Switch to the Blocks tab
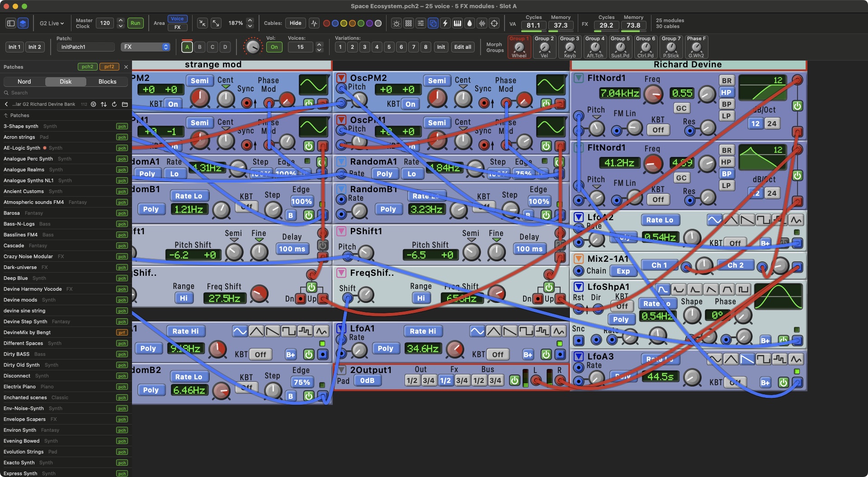The image size is (868, 477). 107,81
